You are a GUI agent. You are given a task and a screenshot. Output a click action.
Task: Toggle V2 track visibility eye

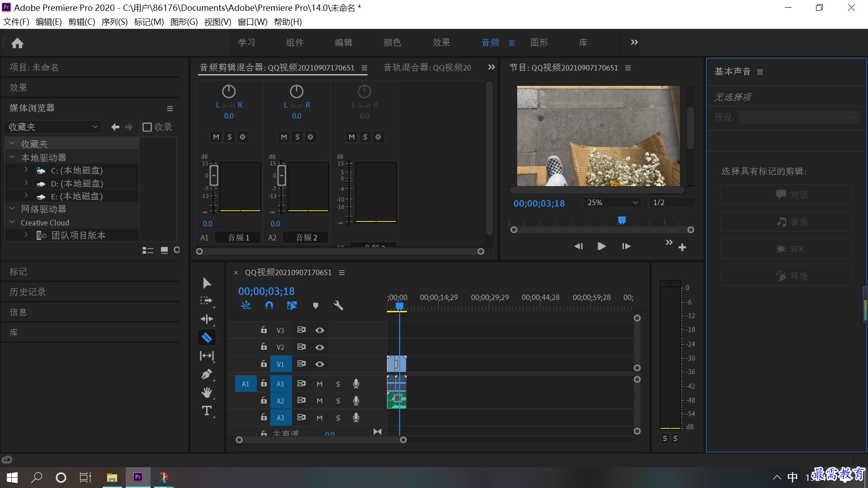(320, 347)
